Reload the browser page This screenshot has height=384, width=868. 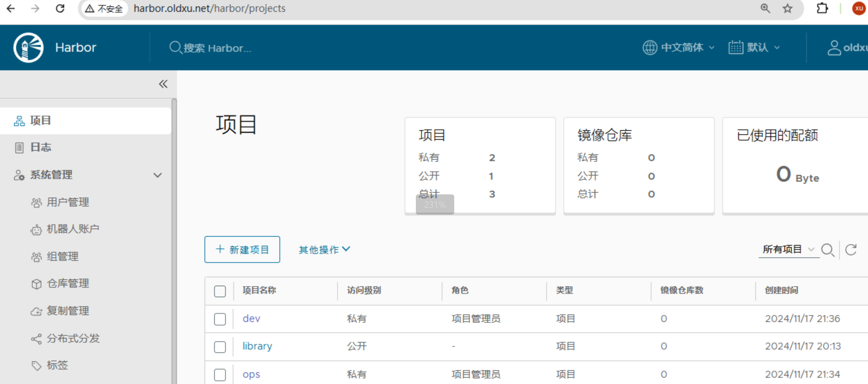coord(60,8)
